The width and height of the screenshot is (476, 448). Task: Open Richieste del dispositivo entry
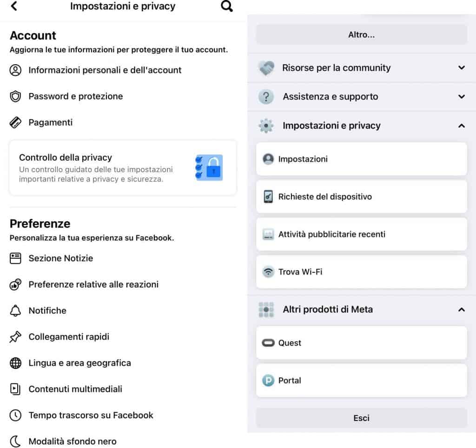[x=361, y=197]
